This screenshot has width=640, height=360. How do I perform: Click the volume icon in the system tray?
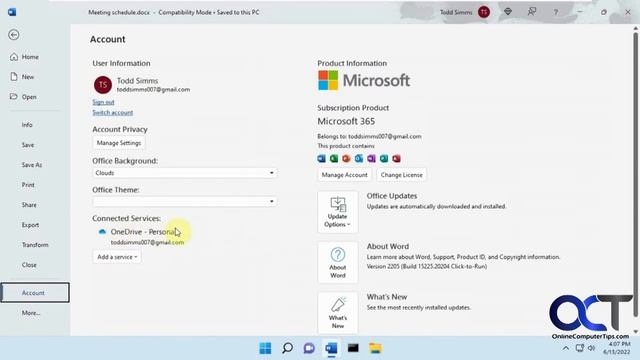591,348
